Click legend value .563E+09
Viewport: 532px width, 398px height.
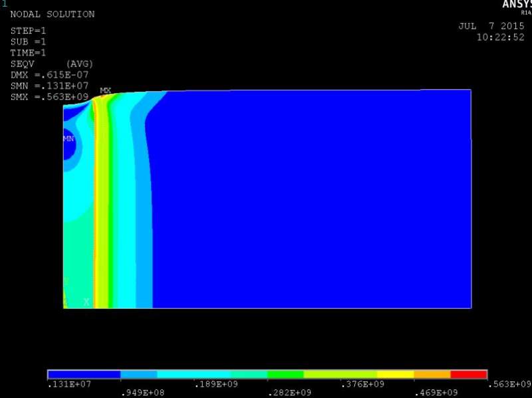tap(509, 384)
